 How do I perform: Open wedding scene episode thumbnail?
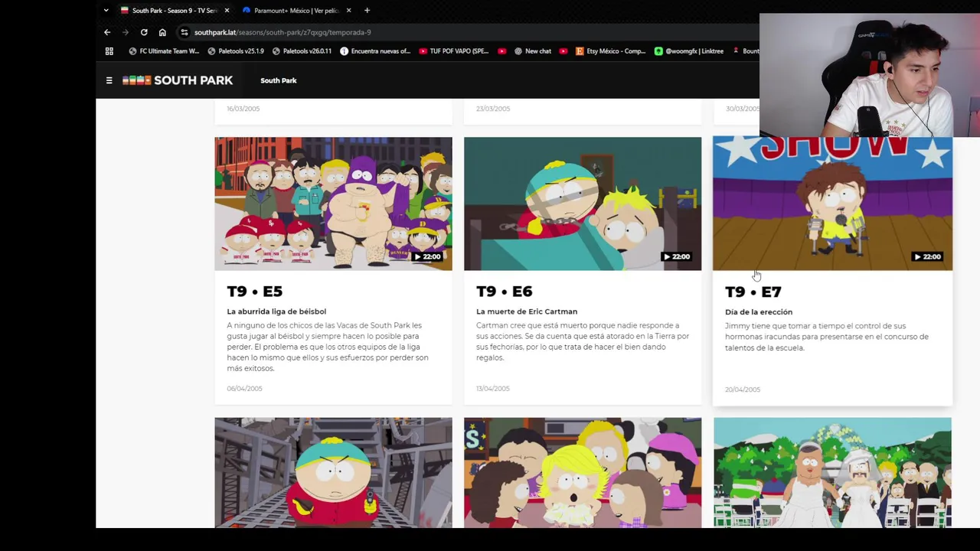[x=832, y=472]
